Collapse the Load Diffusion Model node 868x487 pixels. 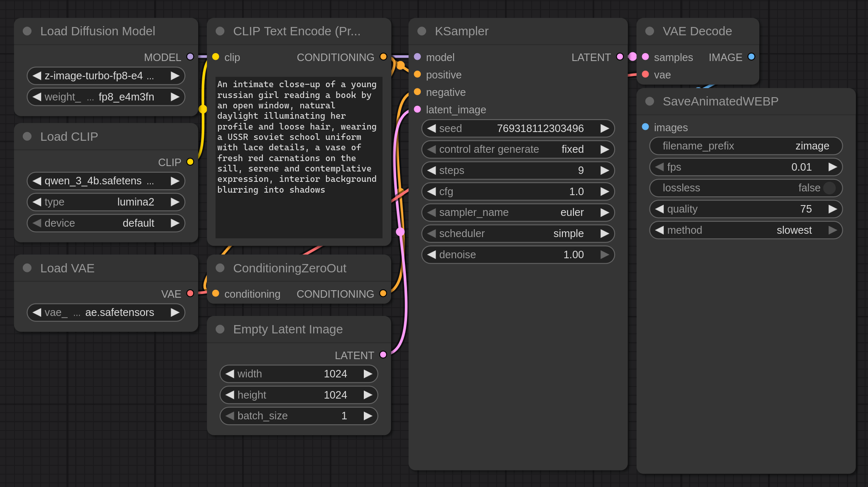coord(27,31)
